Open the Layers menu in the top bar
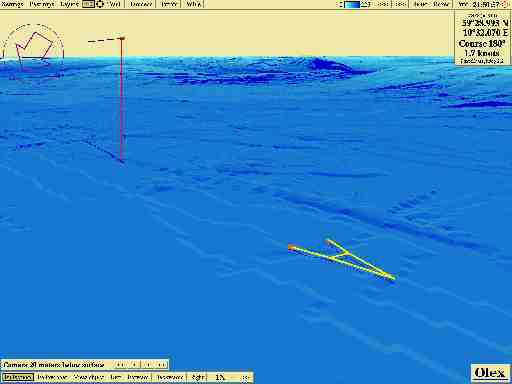Viewport: 512px width, 384px height. tap(70, 4)
